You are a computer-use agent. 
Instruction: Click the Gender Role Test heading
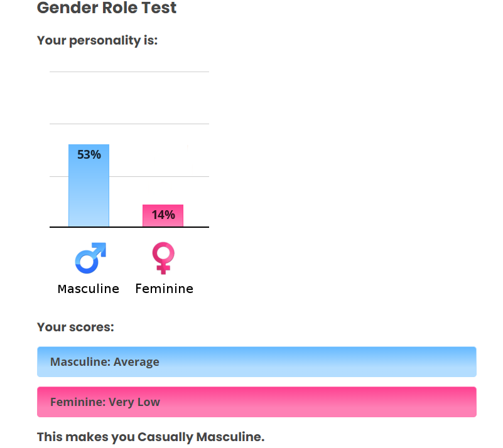click(x=107, y=8)
